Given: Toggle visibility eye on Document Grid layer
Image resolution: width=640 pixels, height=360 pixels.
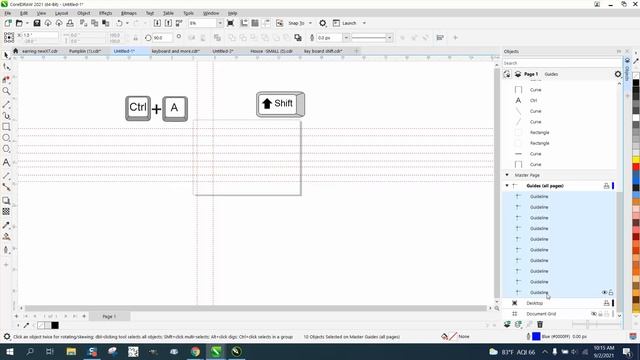Looking at the screenshot, I should [594, 314].
